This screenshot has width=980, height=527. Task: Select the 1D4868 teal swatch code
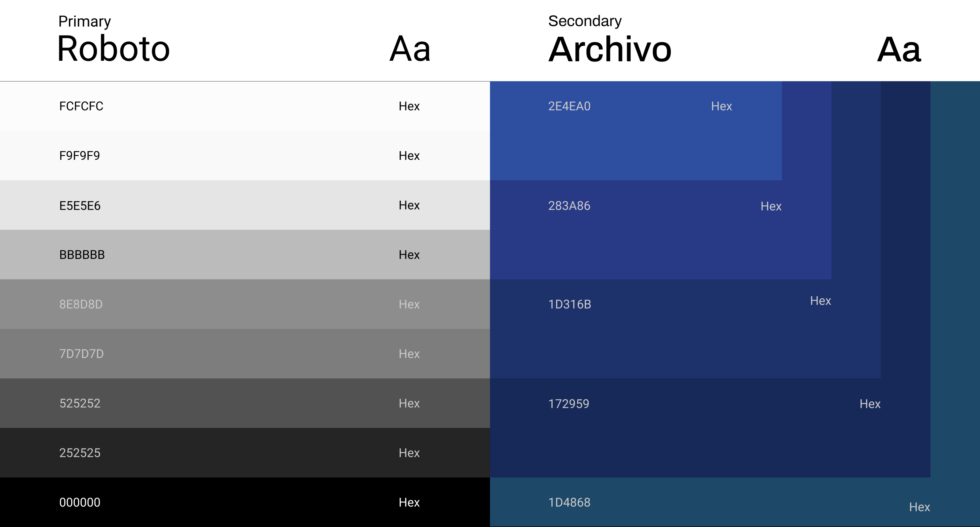tap(569, 502)
